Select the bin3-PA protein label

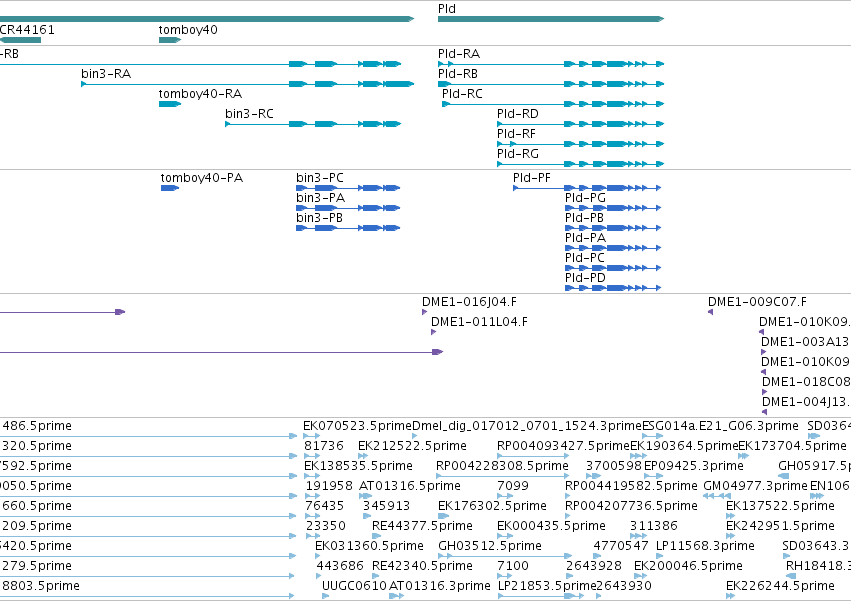pyautogui.click(x=320, y=198)
